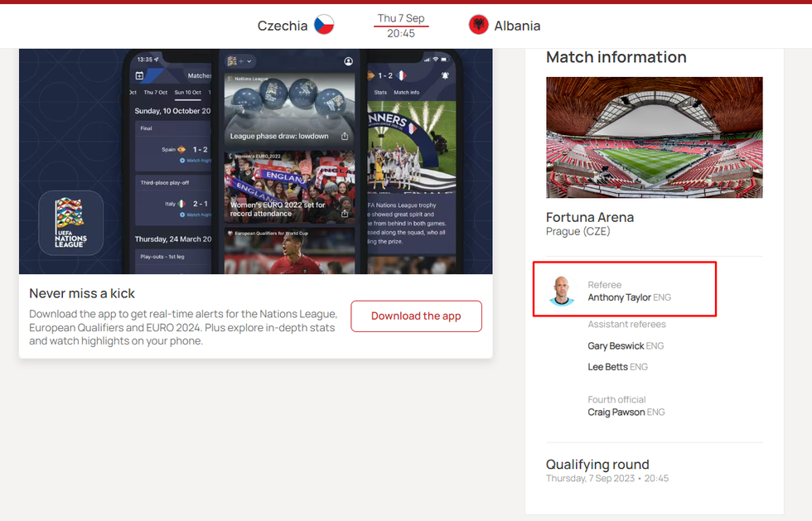Open Craig Pawson fourth official link

(616, 412)
